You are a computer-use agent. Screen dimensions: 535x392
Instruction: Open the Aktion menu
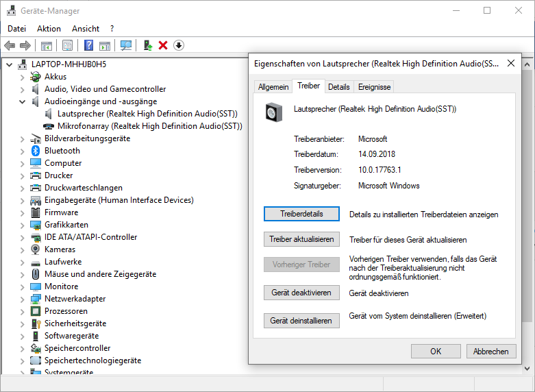coord(49,29)
